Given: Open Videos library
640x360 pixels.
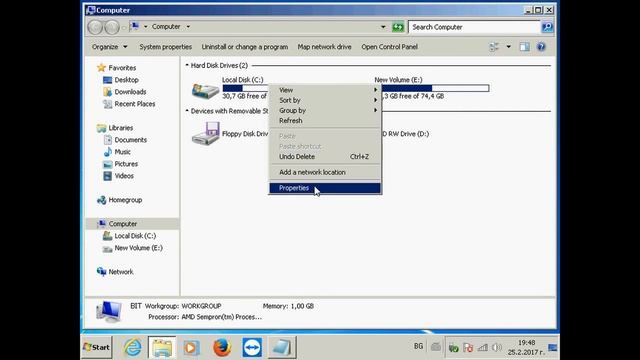Looking at the screenshot, I should [124, 176].
